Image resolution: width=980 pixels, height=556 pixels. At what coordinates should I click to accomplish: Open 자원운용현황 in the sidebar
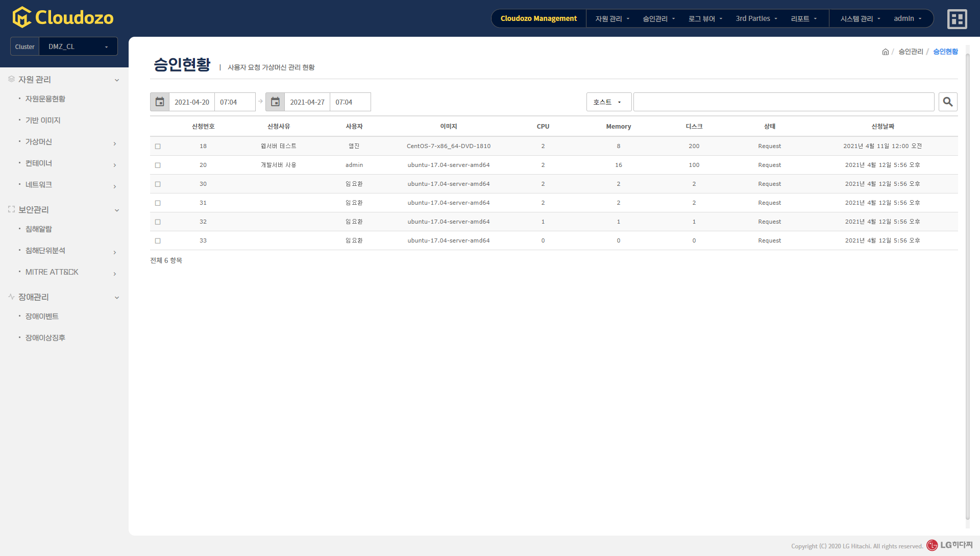45,99
